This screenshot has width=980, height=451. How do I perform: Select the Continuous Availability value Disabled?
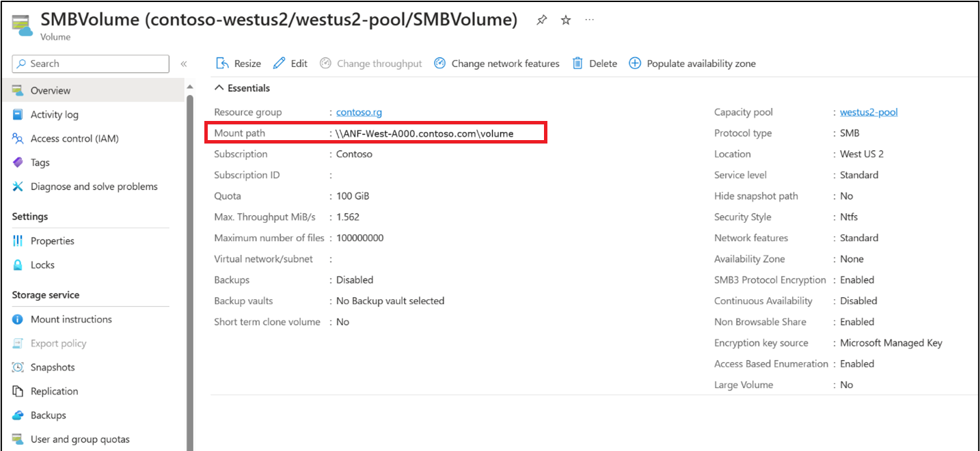coord(858,301)
